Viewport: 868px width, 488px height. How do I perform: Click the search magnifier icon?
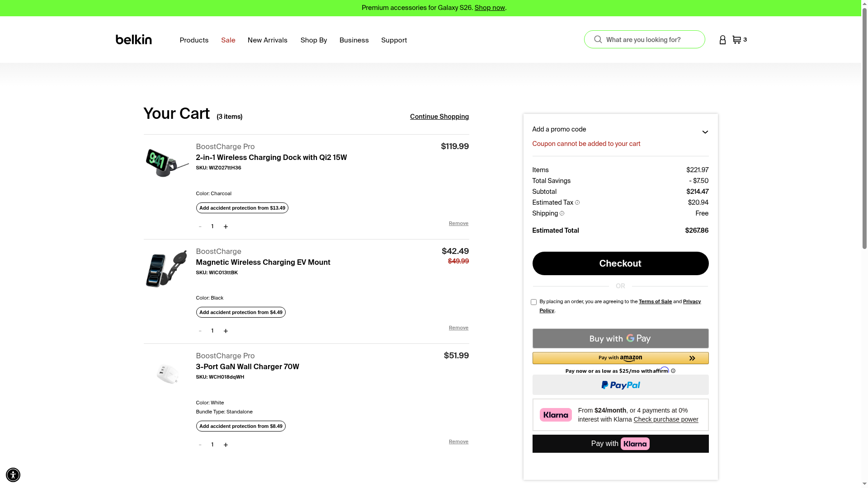point(598,39)
